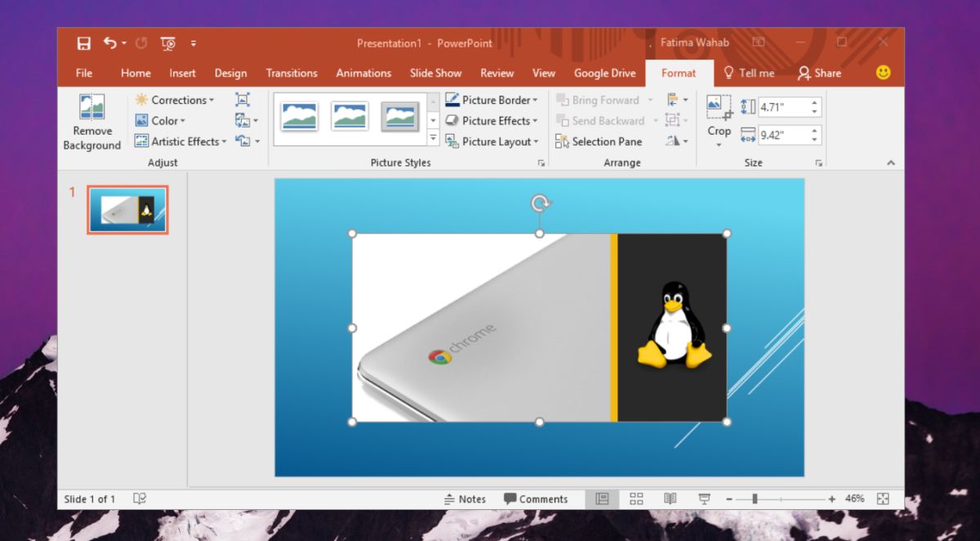Go to the Transitions tab
This screenshot has width=980, height=541.
pos(292,73)
